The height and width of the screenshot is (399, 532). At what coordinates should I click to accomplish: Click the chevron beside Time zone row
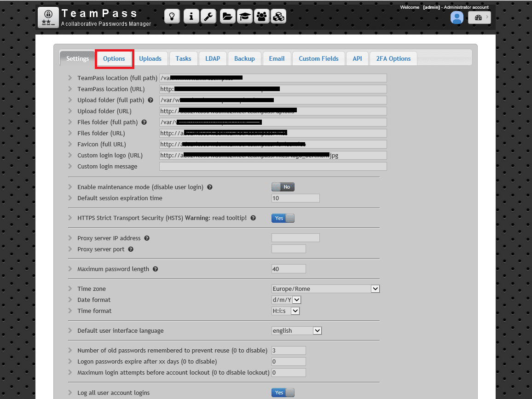[x=70, y=289]
